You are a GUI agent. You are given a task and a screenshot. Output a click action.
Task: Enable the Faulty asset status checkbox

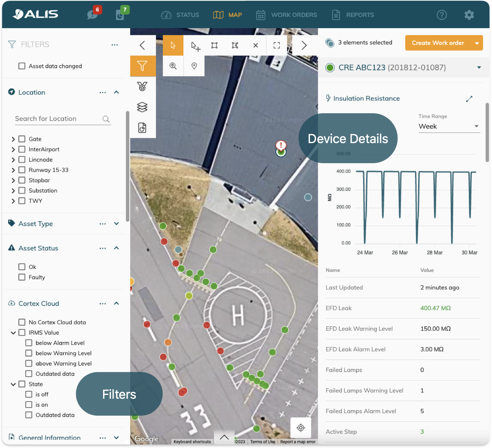click(x=22, y=277)
